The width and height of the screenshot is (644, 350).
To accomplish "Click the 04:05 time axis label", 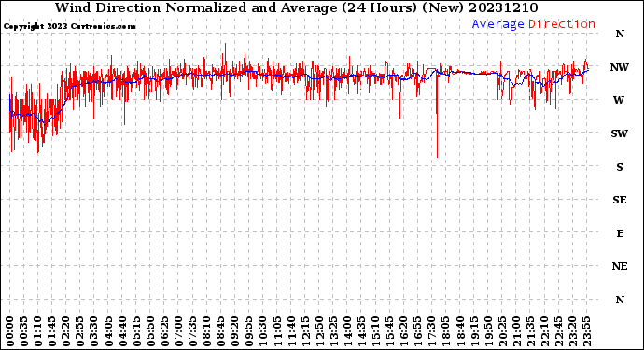I will coord(108,331).
